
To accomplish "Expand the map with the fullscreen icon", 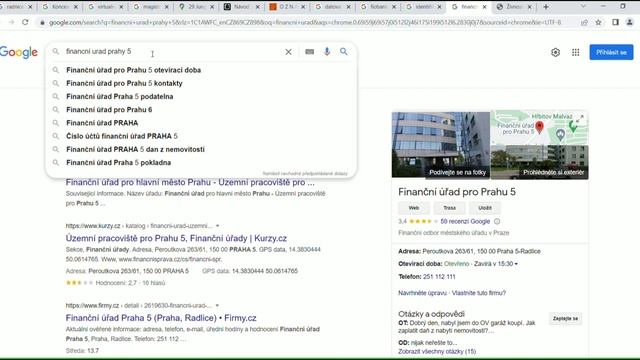I will 581,118.
